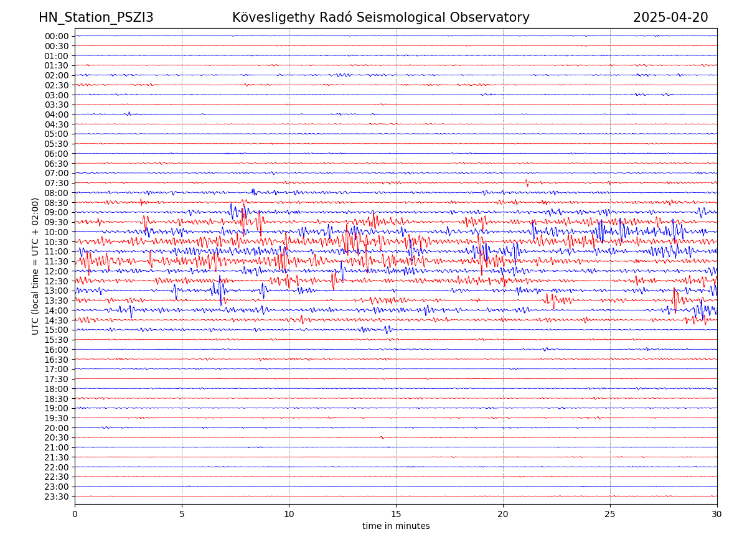Click the UTC local time y-axis label

[x=35, y=266]
